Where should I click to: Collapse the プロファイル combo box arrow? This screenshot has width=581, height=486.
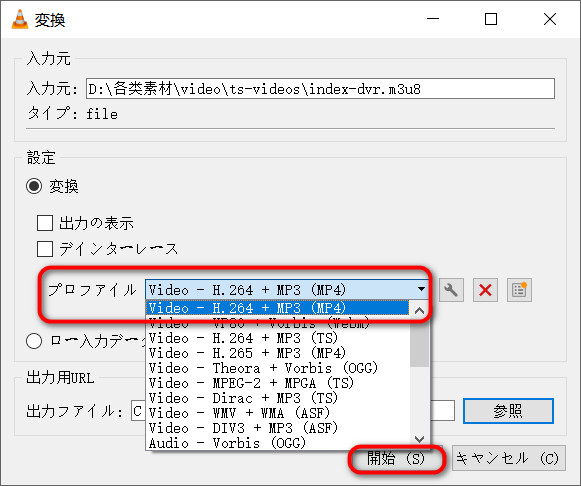(x=421, y=289)
